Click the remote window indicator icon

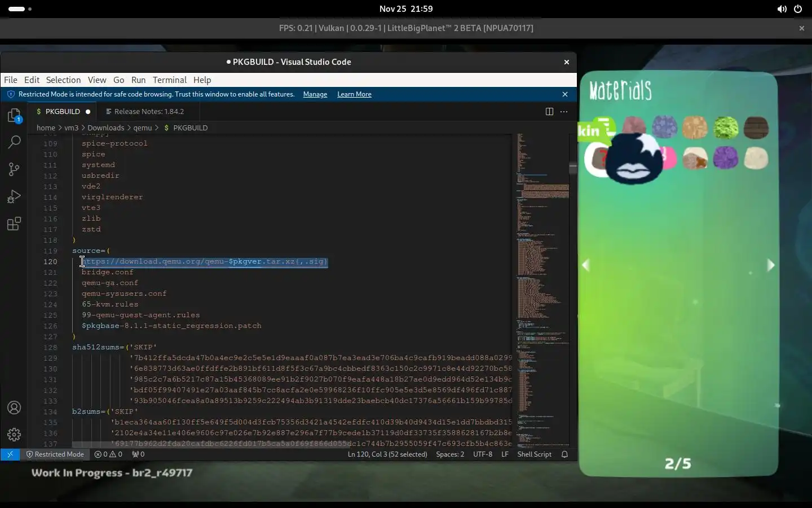(x=10, y=454)
